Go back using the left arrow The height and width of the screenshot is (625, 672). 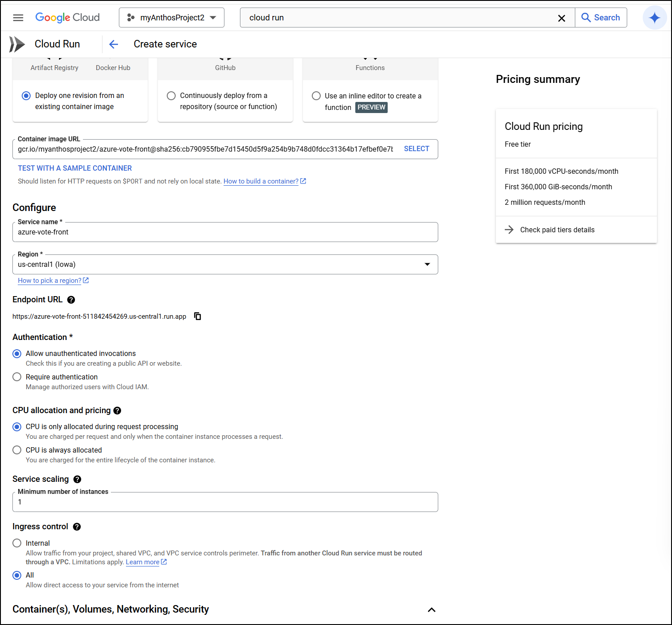114,44
